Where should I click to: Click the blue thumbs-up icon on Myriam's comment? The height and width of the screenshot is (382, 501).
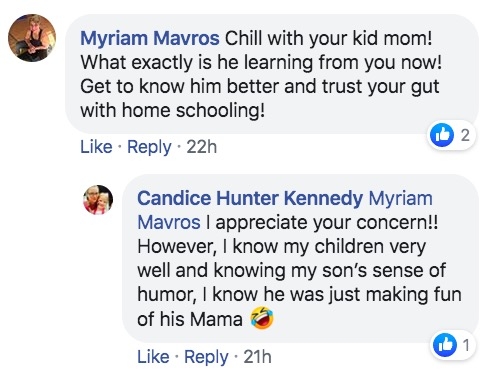pyautogui.click(x=442, y=135)
